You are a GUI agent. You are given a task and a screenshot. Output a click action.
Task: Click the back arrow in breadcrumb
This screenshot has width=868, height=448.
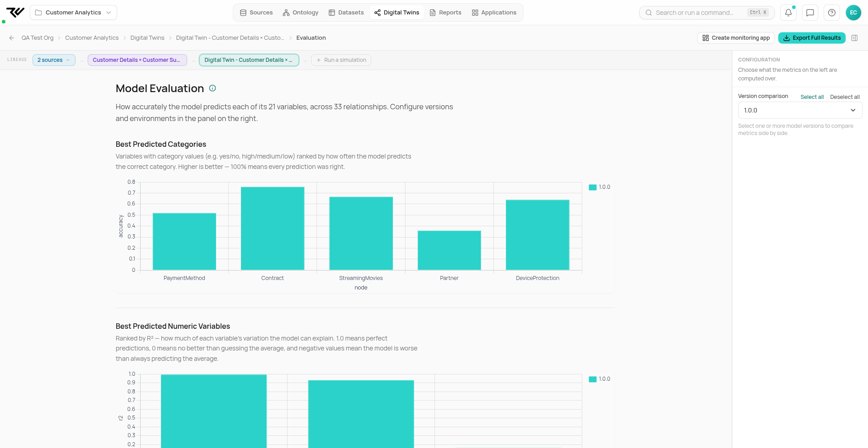click(x=12, y=38)
